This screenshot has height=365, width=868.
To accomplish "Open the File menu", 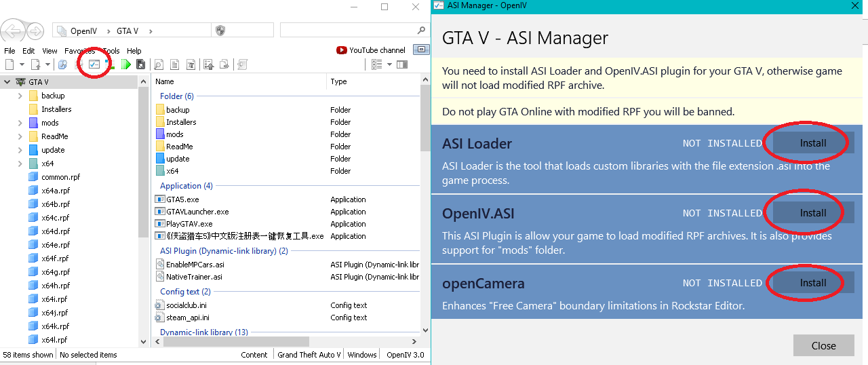I will [9, 51].
